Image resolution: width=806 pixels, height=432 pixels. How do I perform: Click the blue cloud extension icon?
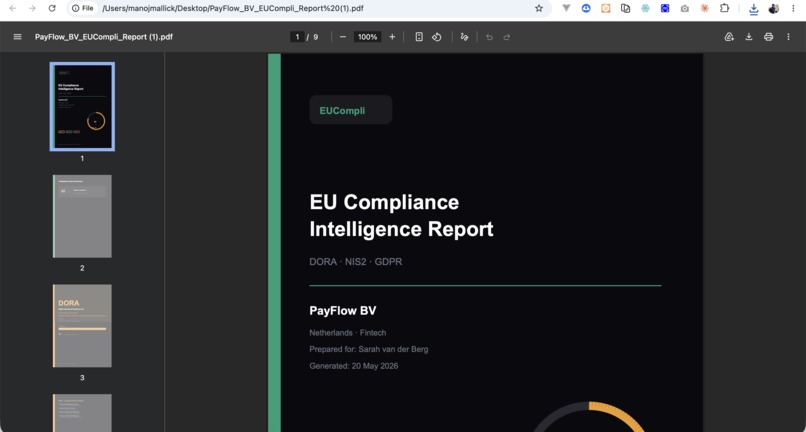(x=586, y=8)
